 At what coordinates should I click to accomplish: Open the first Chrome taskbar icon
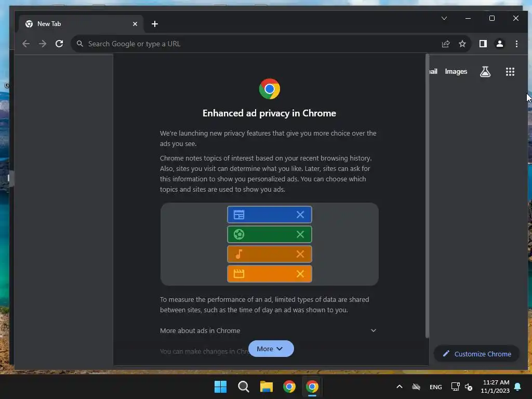(x=289, y=387)
